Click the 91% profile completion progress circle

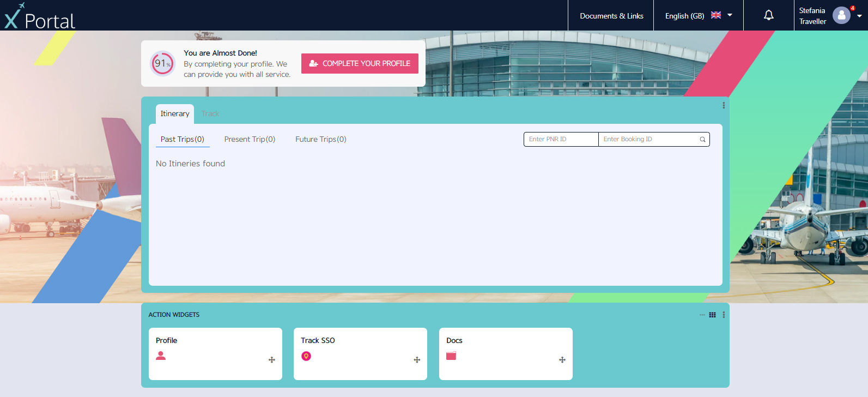162,64
